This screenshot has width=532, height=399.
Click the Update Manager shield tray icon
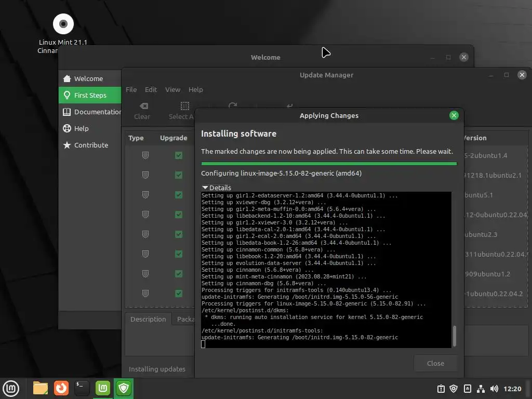click(x=454, y=389)
